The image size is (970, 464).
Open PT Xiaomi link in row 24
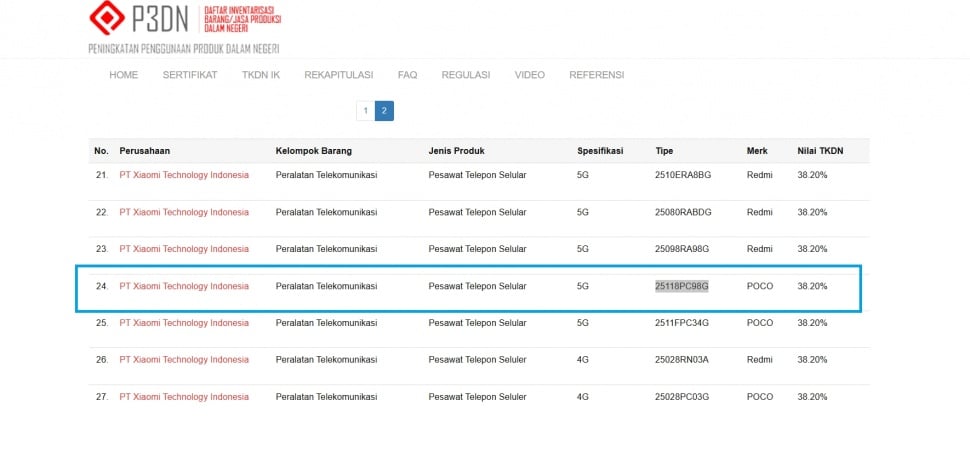(x=184, y=286)
